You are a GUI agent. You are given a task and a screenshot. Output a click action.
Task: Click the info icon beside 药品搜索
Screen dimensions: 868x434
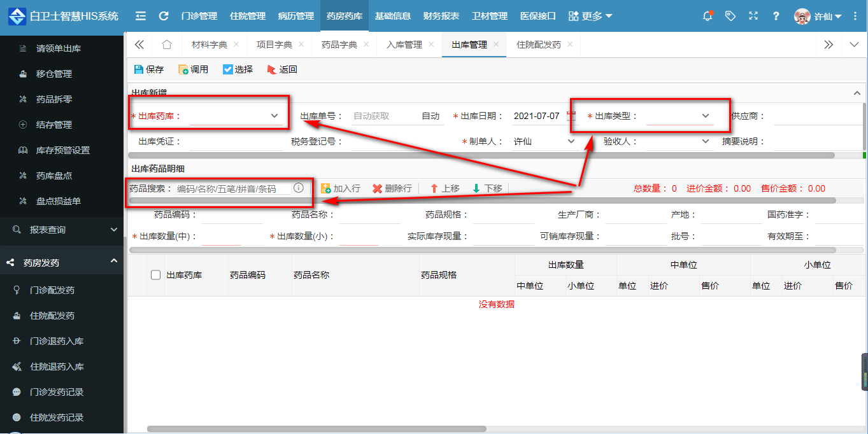point(298,188)
